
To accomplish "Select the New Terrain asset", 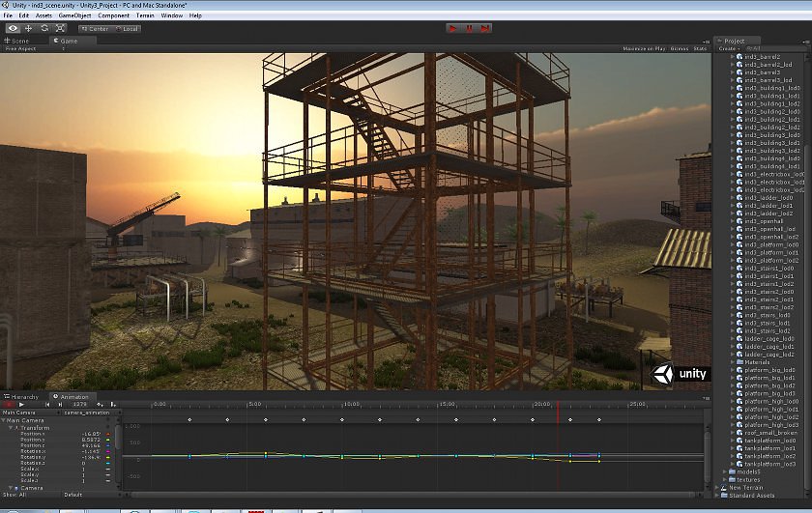I will [745, 487].
